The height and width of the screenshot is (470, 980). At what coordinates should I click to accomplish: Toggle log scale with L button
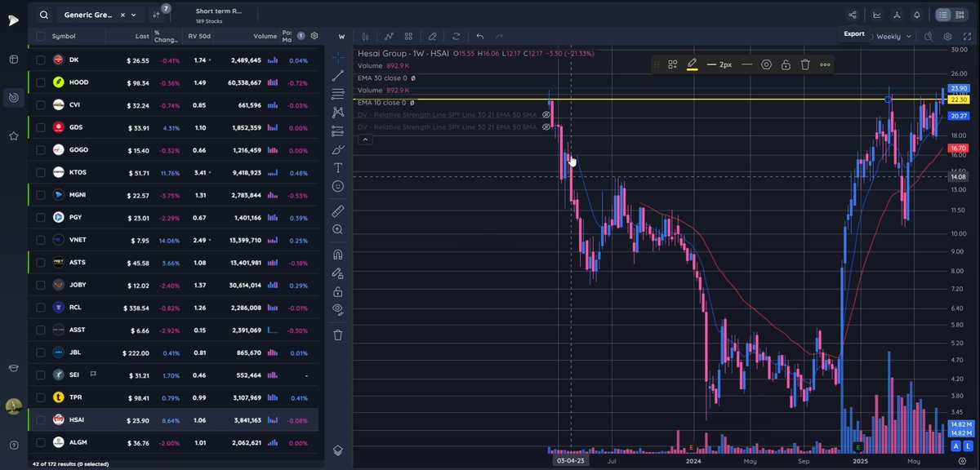tap(966, 446)
